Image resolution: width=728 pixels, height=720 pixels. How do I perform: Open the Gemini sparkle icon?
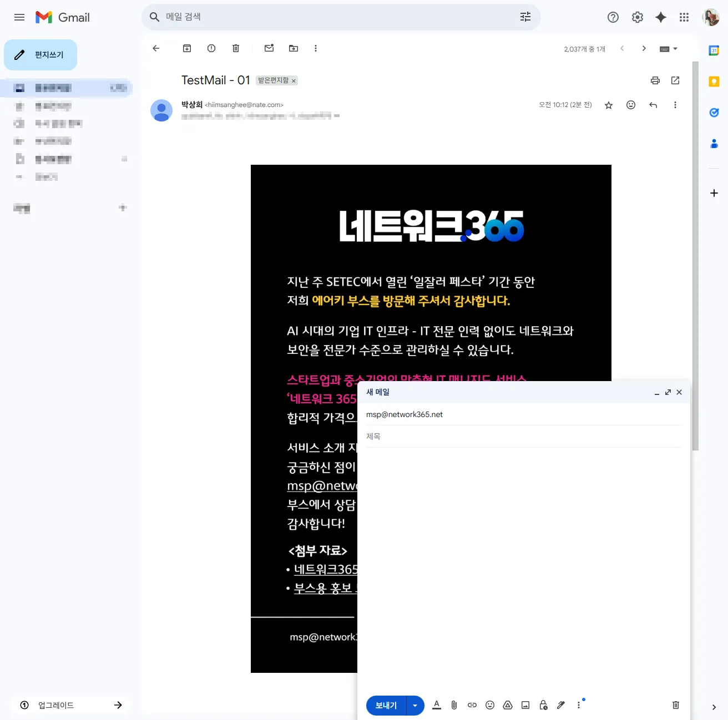pos(661,17)
